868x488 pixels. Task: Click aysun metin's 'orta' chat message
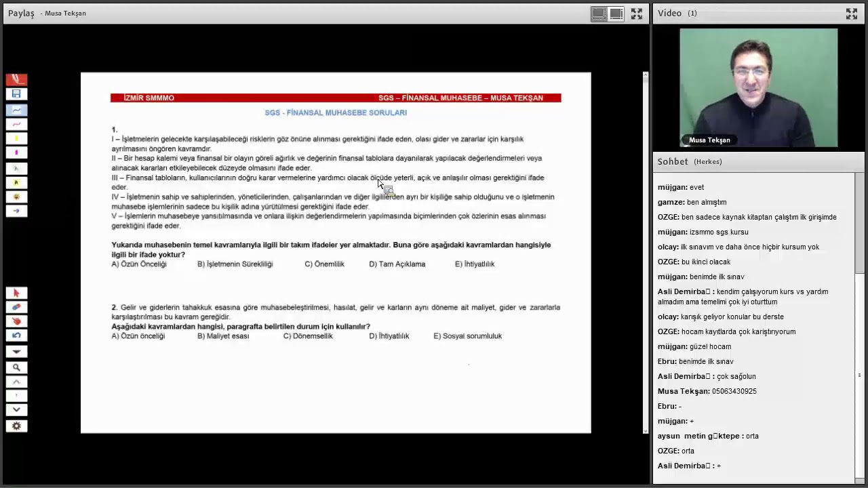752,436
